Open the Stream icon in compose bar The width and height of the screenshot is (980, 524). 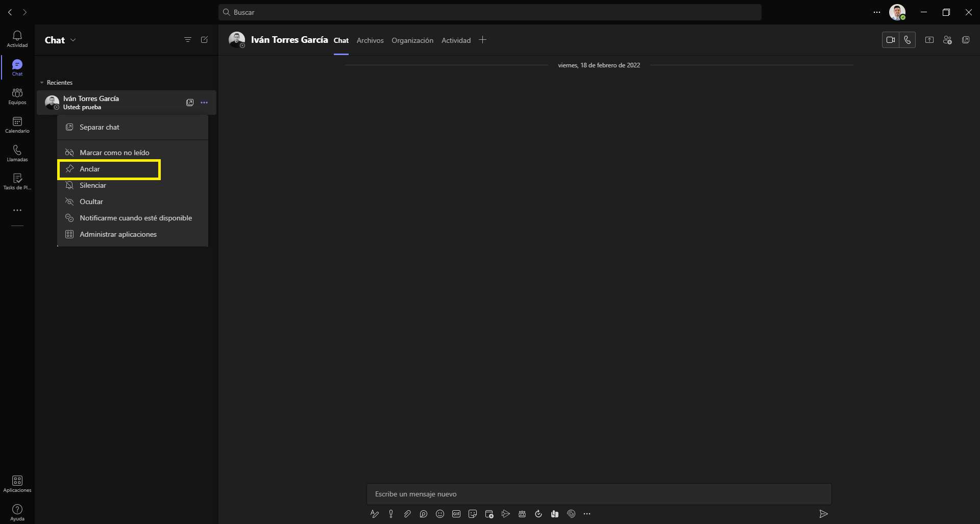(x=505, y=514)
